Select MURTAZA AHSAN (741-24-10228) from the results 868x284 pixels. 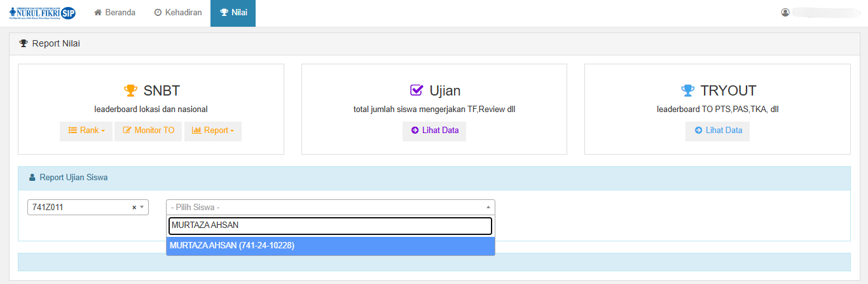coord(330,246)
